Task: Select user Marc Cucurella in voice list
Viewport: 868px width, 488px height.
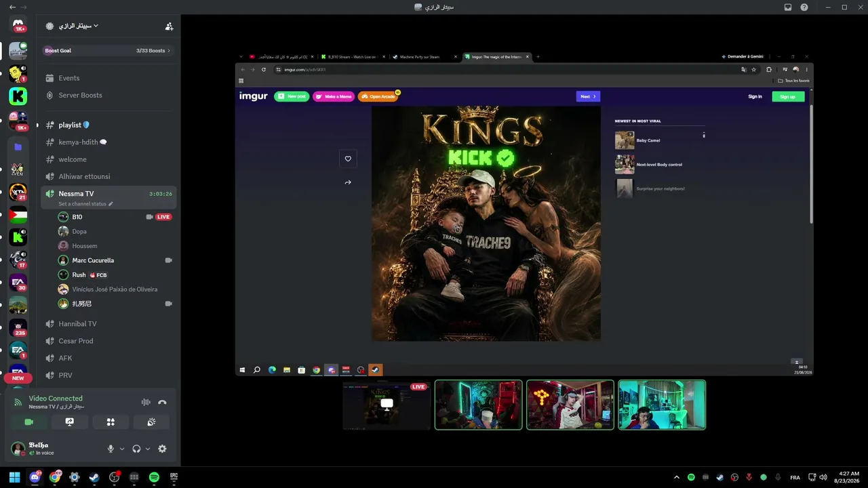Action: 114,260
